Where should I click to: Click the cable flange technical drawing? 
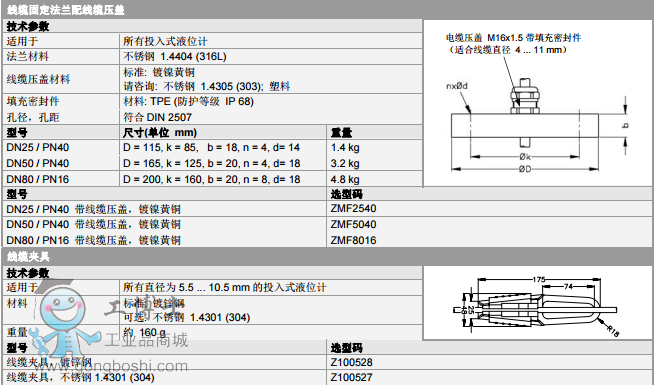click(538, 103)
